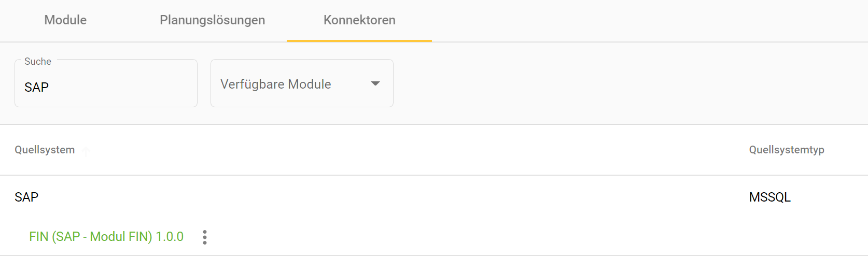This screenshot has width=868, height=257.
Task: Expand the Verfügbare Module dropdown
Action: (x=302, y=83)
